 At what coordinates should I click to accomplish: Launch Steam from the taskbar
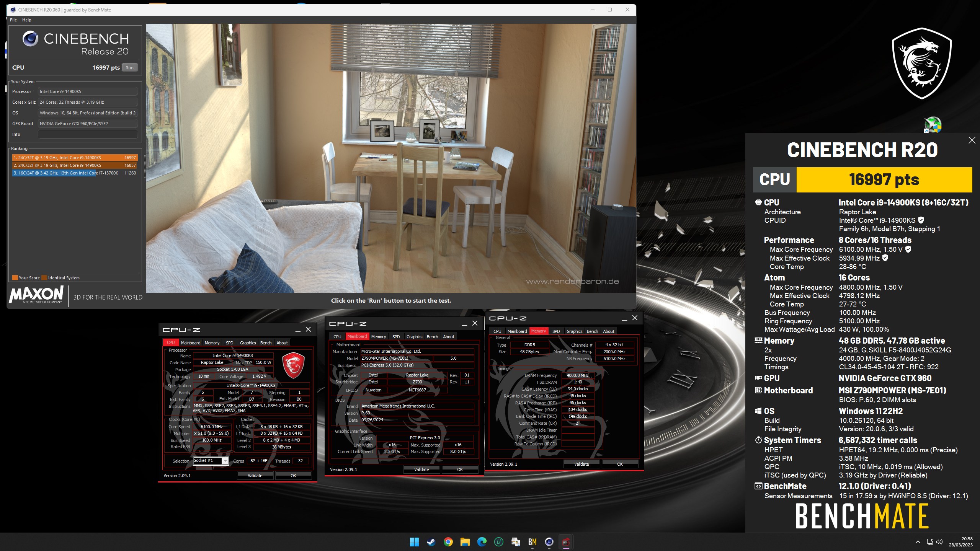[x=431, y=542]
